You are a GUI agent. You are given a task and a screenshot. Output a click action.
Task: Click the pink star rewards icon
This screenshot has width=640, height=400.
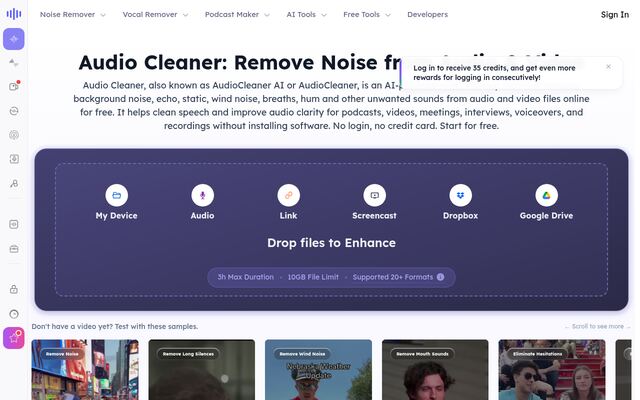point(14,338)
